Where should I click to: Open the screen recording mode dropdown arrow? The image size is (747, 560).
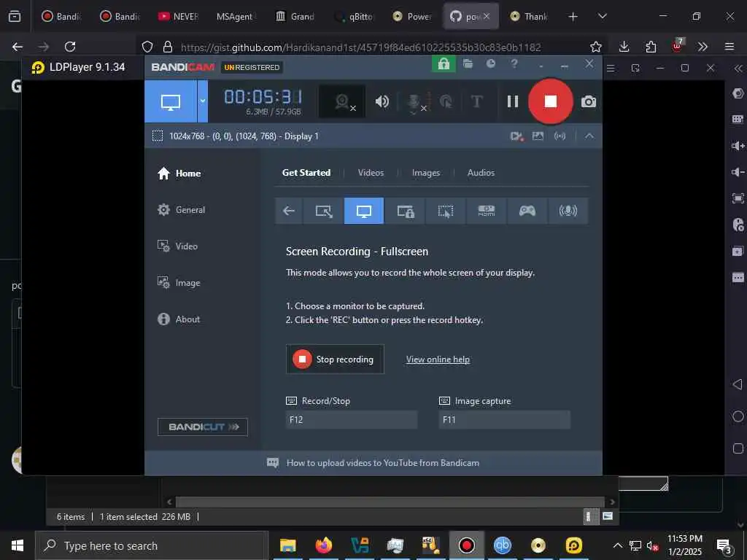(x=203, y=101)
